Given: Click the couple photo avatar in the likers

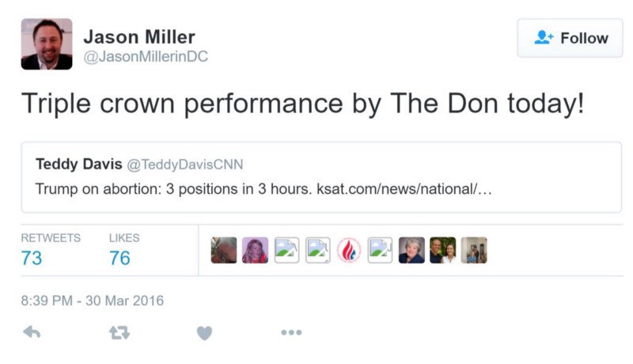Looking at the screenshot, I should pos(443,250).
